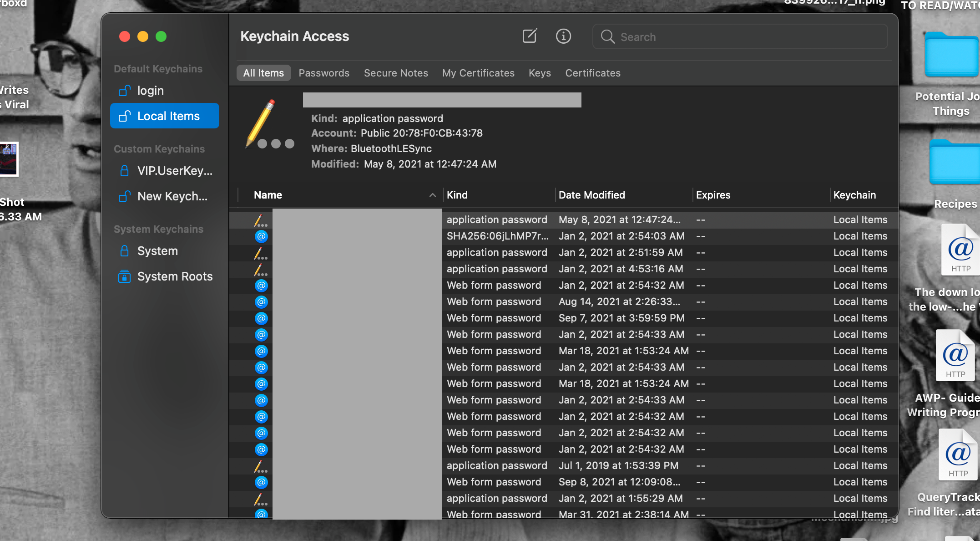Select the Jul 1, 2019 application password row
The image size is (980, 541).
pos(618,465)
